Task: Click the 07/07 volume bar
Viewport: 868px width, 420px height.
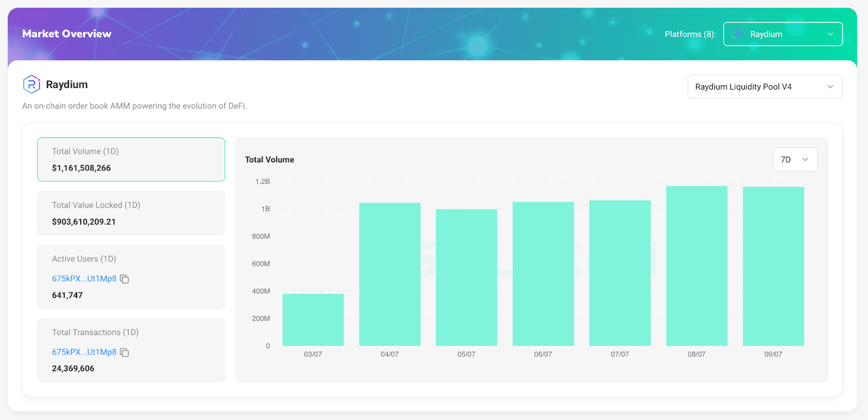Action: (620, 273)
